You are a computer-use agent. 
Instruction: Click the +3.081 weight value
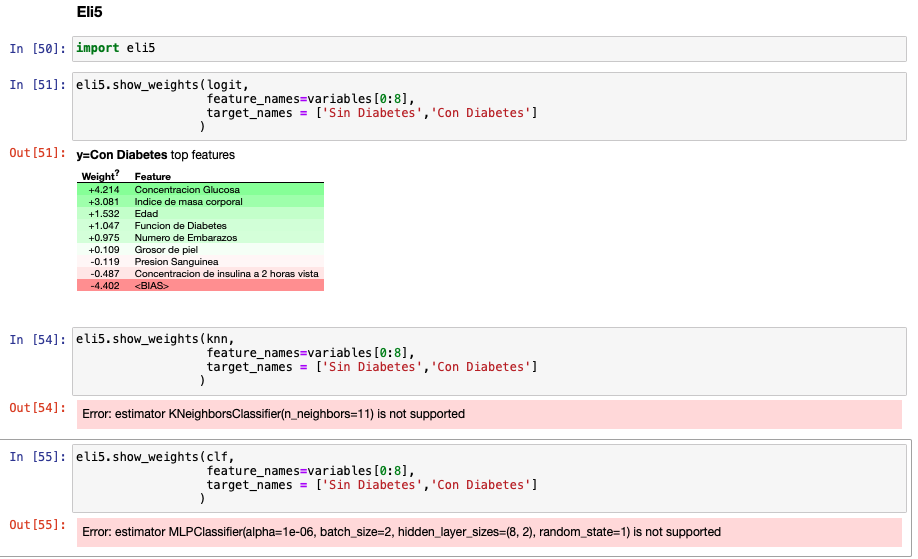coord(104,202)
